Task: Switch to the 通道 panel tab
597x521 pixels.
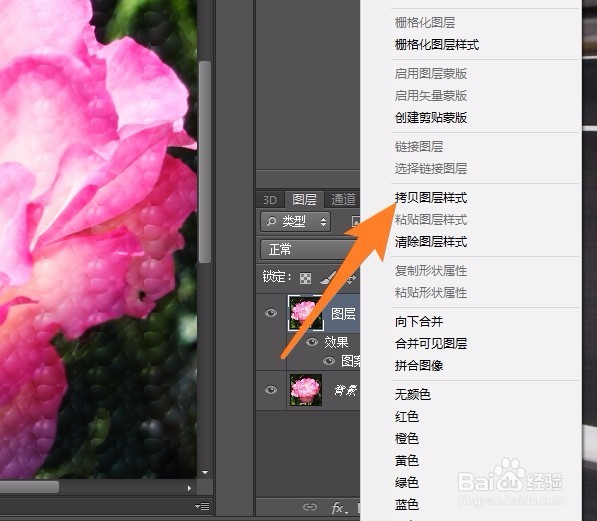Action: [x=343, y=199]
